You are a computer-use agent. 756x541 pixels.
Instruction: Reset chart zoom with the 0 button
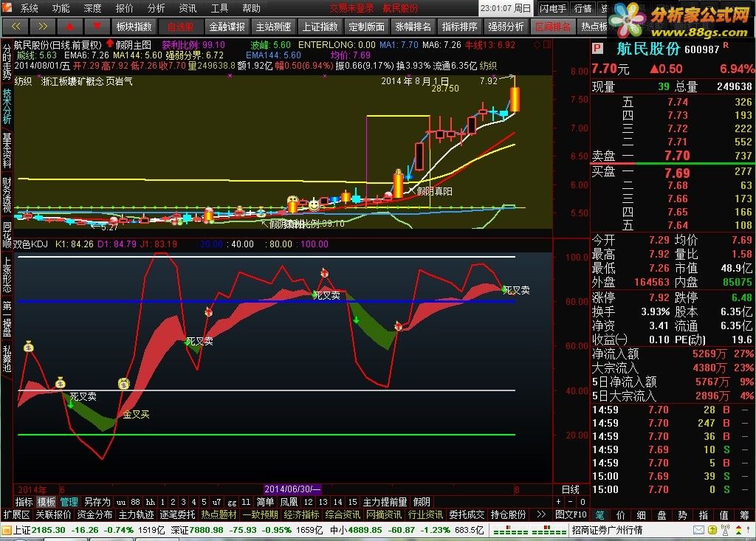coord(583,502)
